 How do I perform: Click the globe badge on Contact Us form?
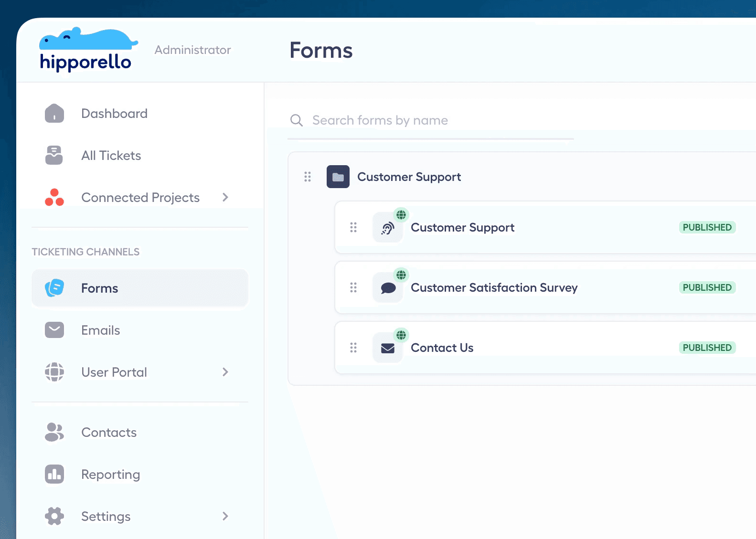(x=401, y=335)
